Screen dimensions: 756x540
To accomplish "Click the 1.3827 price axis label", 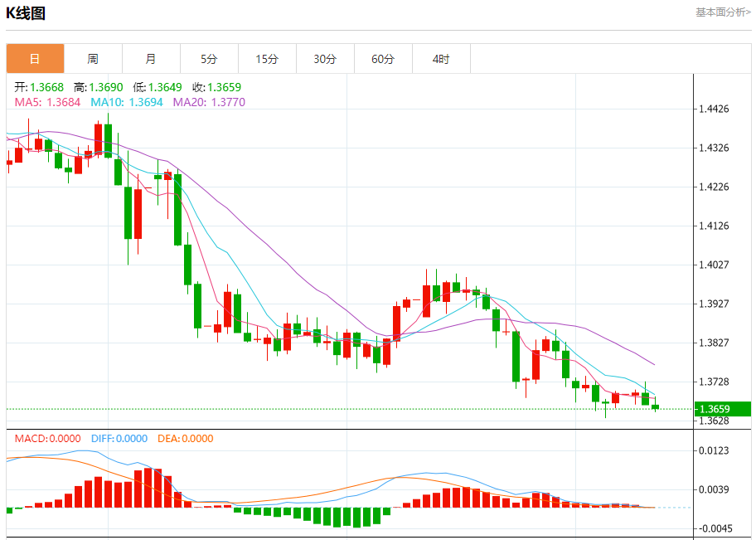I will pos(714,343).
